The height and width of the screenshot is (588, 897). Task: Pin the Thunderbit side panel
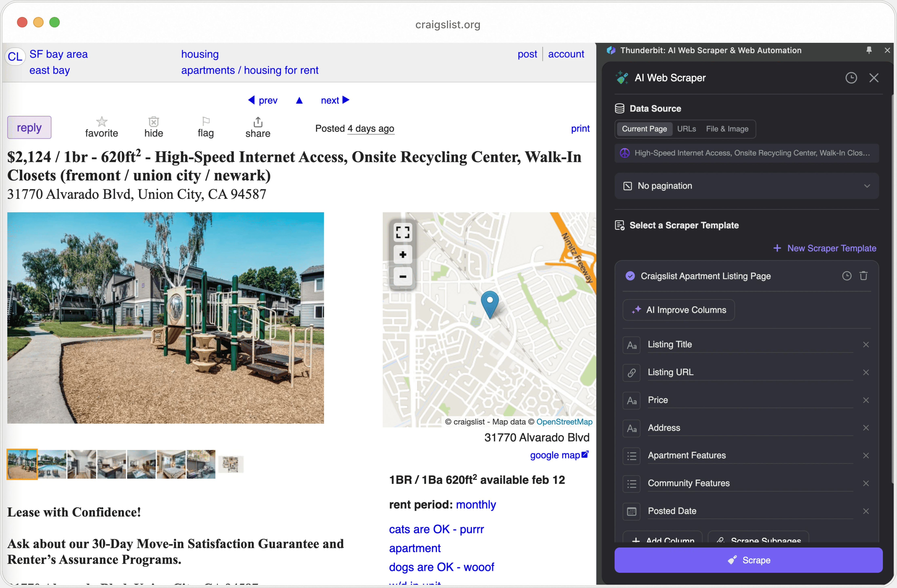point(869,50)
